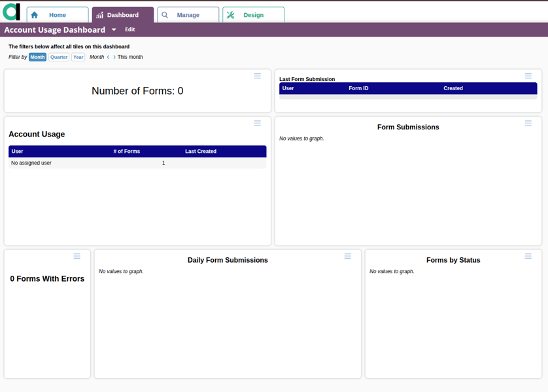
Task: Open the Form Submissions tile menu
Action: pyautogui.click(x=528, y=123)
